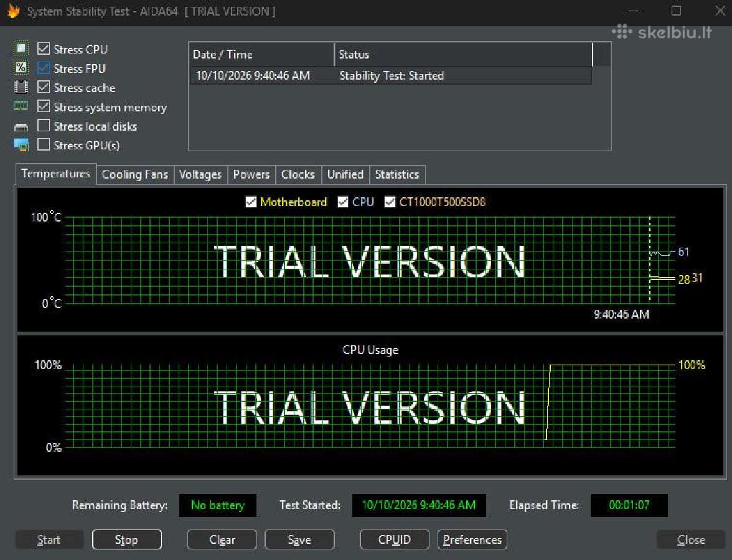Maximize the AIDA64 window
The image size is (732, 560).
(676, 11)
